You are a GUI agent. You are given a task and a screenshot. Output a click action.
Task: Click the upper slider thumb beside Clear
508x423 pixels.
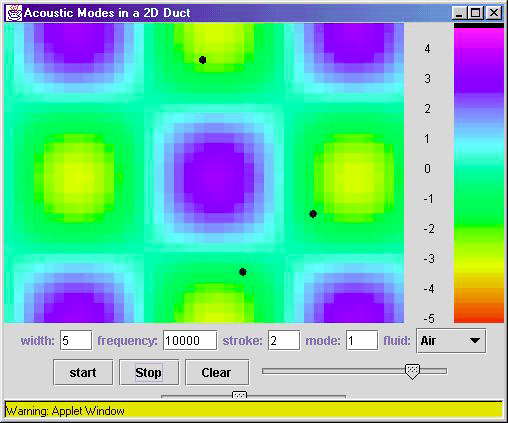click(x=412, y=371)
